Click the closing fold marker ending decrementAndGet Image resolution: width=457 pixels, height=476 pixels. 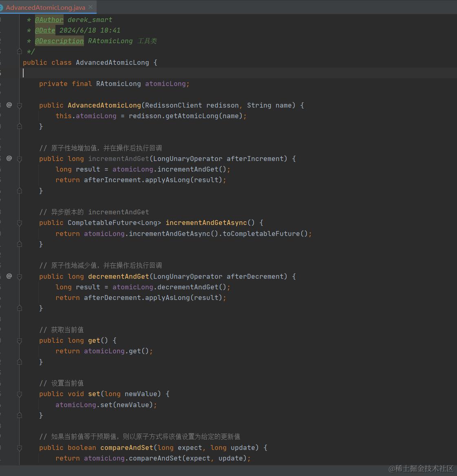click(20, 308)
